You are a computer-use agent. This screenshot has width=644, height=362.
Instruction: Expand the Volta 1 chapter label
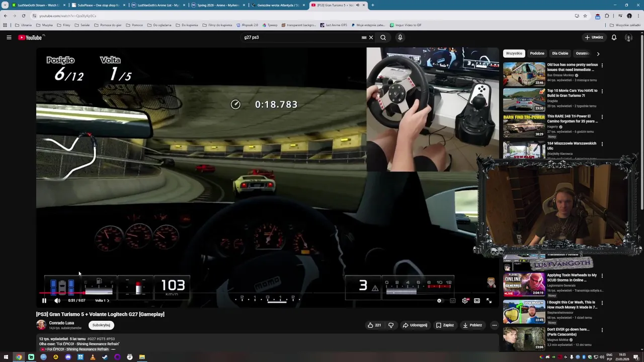pyautogui.click(x=102, y=301)
